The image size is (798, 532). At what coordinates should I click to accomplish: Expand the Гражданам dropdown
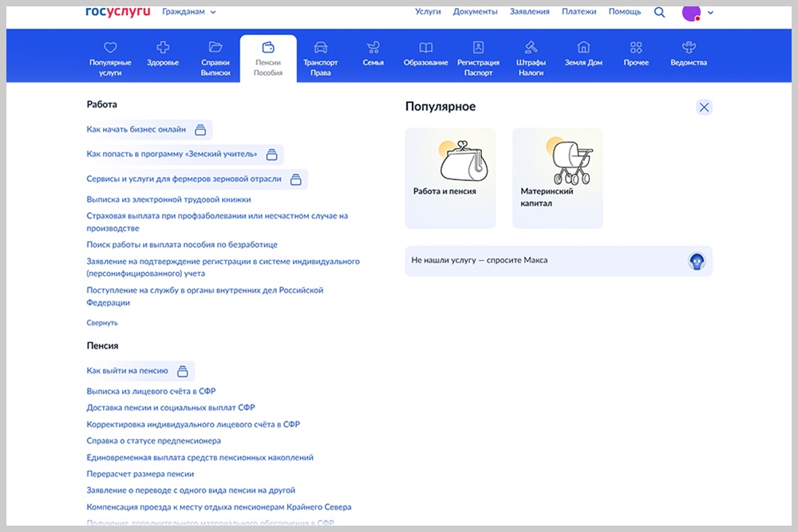tap(189, 12)
